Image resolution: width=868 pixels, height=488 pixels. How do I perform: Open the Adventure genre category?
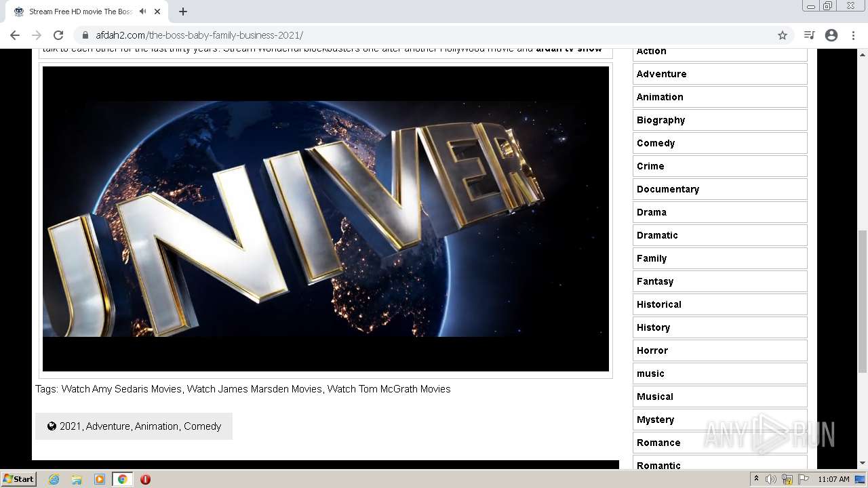[x=719, y=74]
